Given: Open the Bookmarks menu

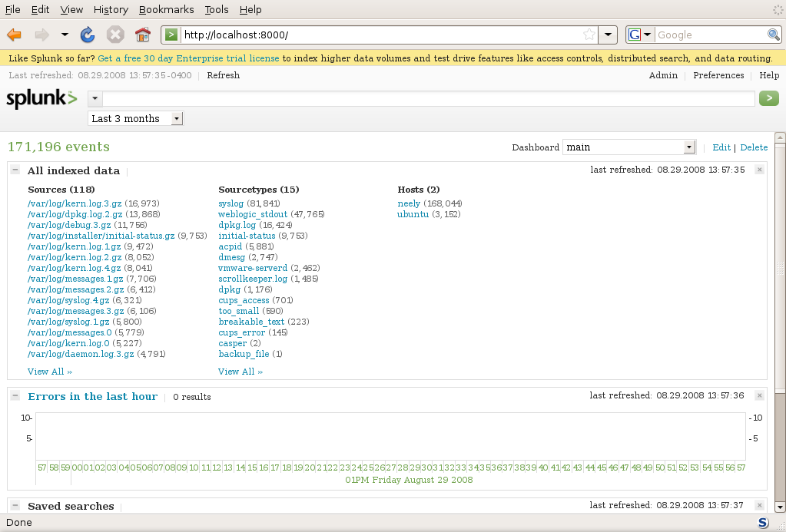Looking at the screenshot, I should [167, 9].
